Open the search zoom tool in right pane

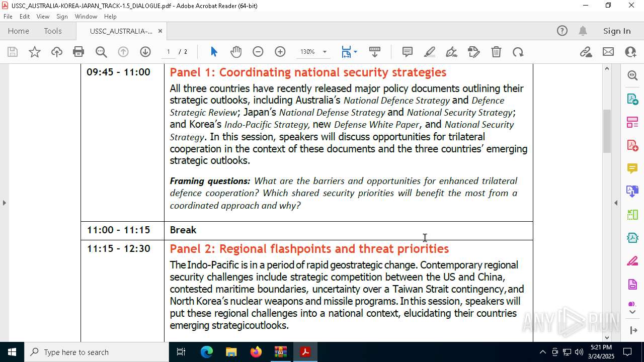click(632, 75)
